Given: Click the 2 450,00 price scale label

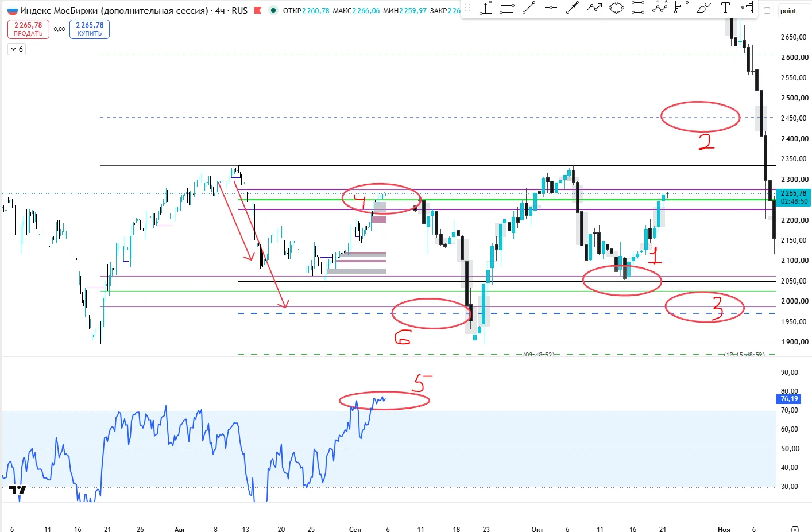Looking at the screenshot, I should point(794,118).
